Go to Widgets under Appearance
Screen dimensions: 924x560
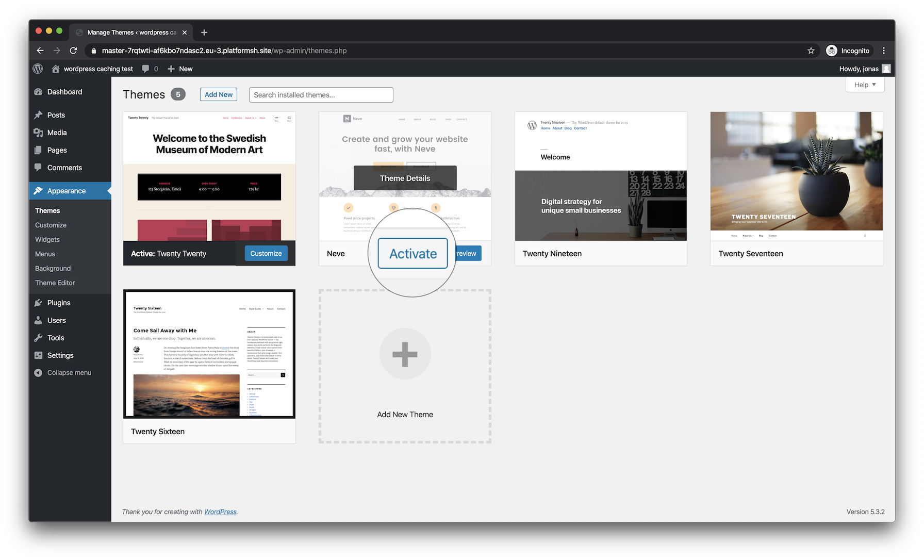click(x=47, y=239)
